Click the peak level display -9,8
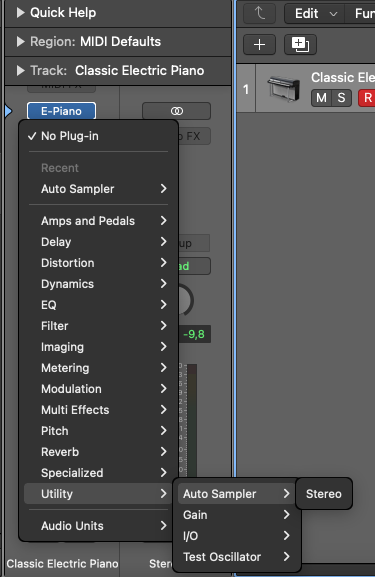 point(194,334)
